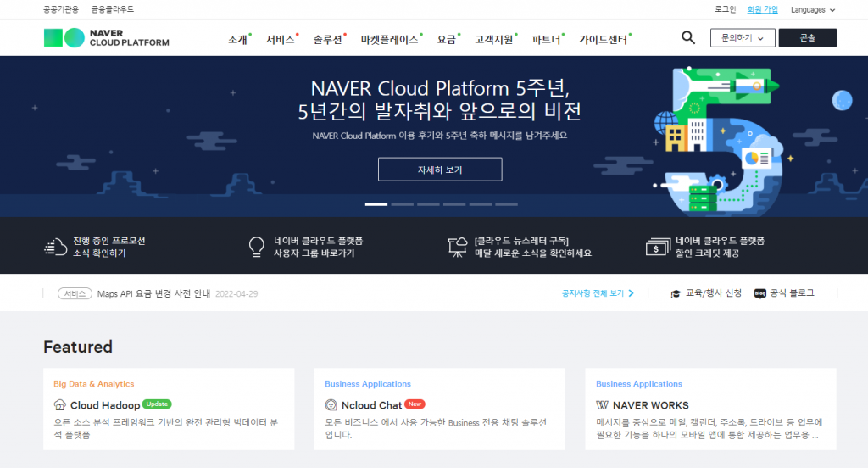
Task: Click Business Applications label above Ncloud Chat
Action: pos(368,384)
